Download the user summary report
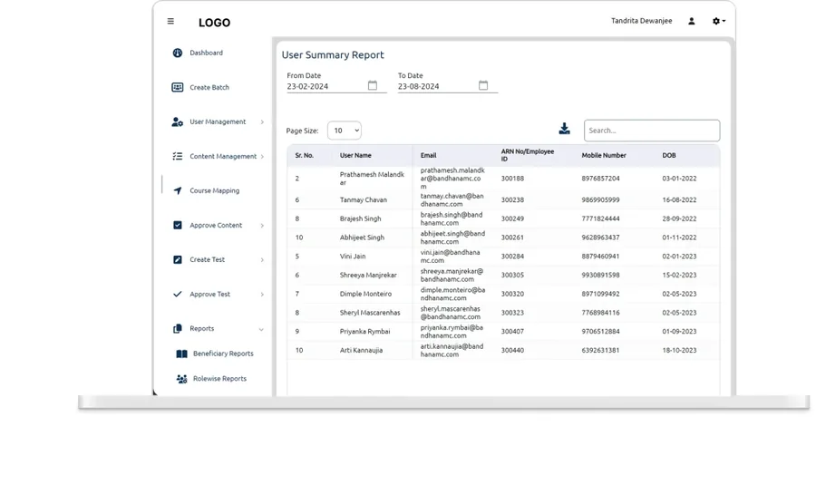The width and height of the screenshot is (816, 504). [565, 129]
